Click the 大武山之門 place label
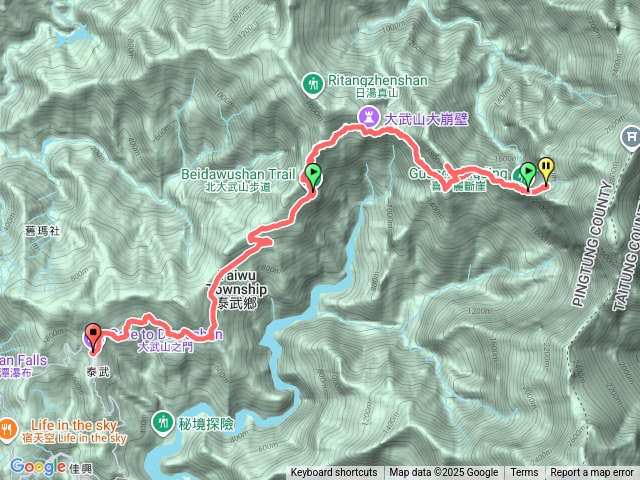 (166, 347)
